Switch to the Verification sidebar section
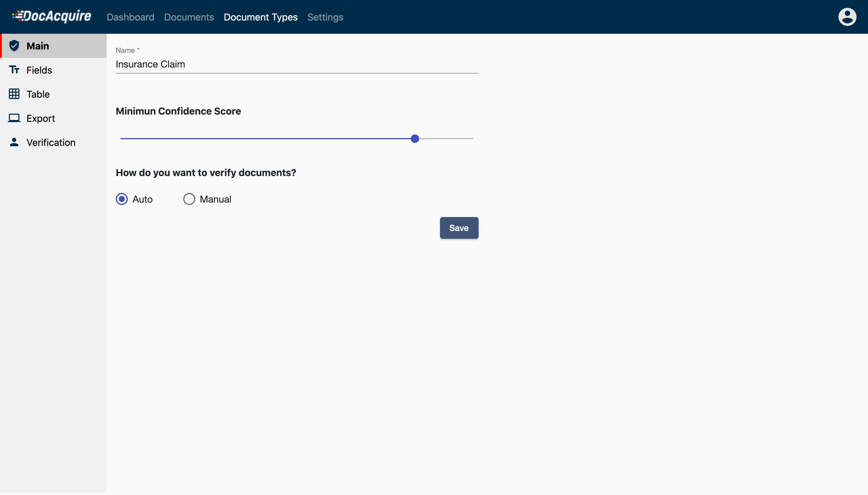The width and height of the screenshot is (868, 495). coord(51,143)
